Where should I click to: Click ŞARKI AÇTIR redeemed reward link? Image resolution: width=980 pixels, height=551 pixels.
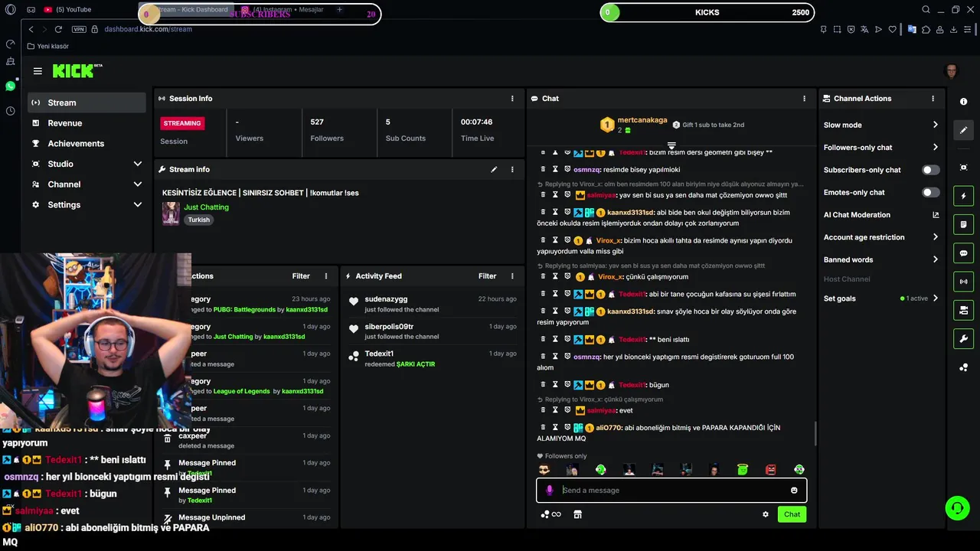click(416, 364)
